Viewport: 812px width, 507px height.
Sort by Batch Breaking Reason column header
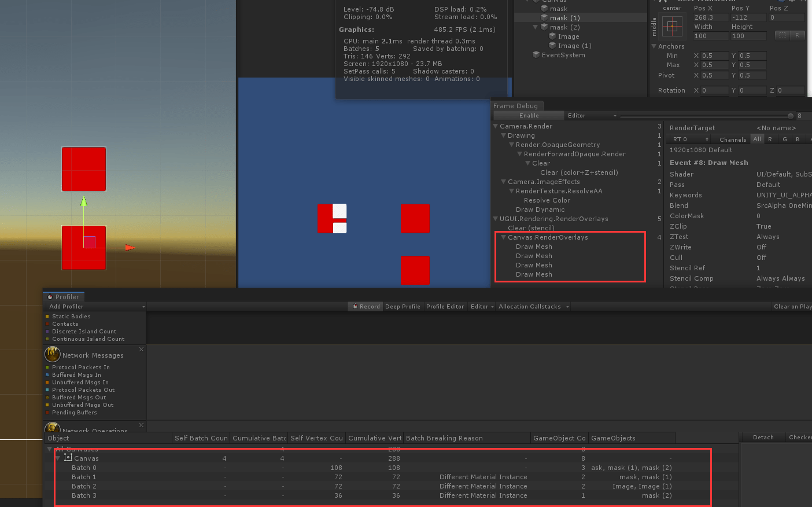point(467,438)
